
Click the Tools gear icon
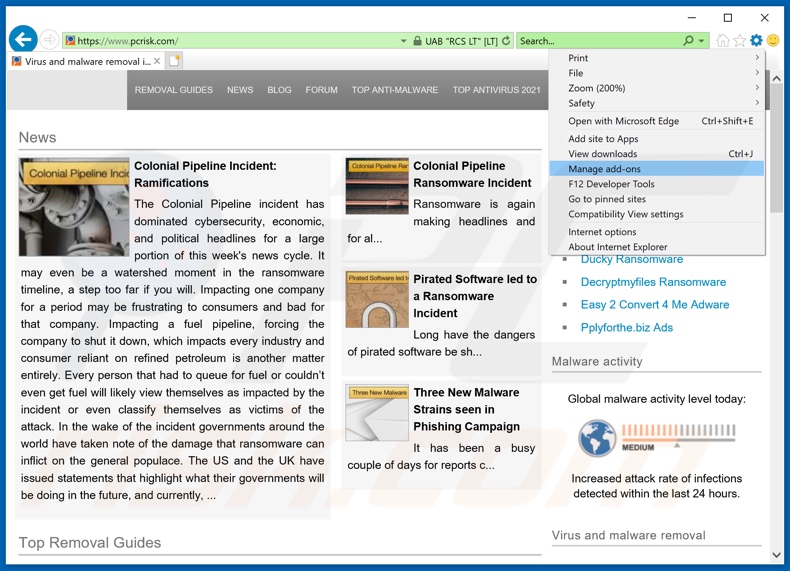coord(756,41)
